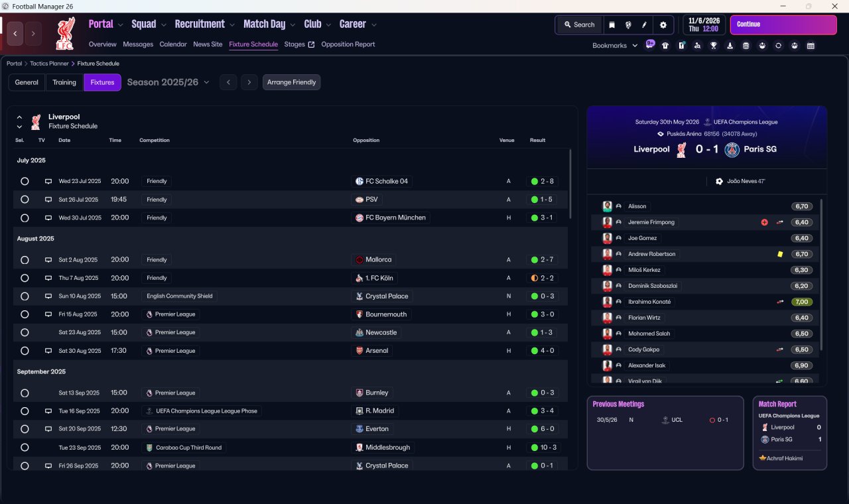
Task: Open the bookmark icon beside Search
Action: [x=612, y=25]
